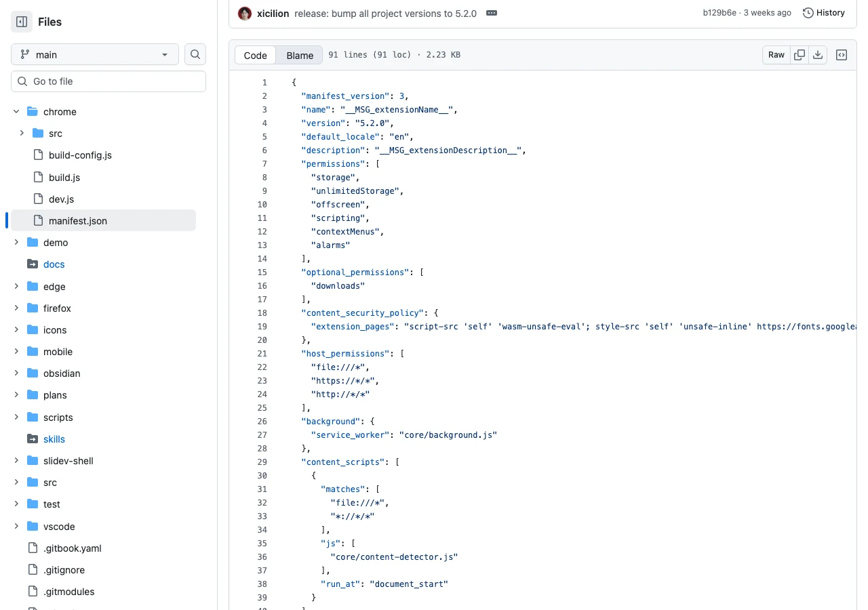Open the symbols panel icon

842,56
